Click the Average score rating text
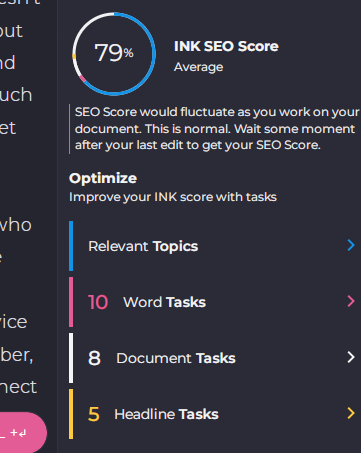361x453 pixels. tap(199, 67)
